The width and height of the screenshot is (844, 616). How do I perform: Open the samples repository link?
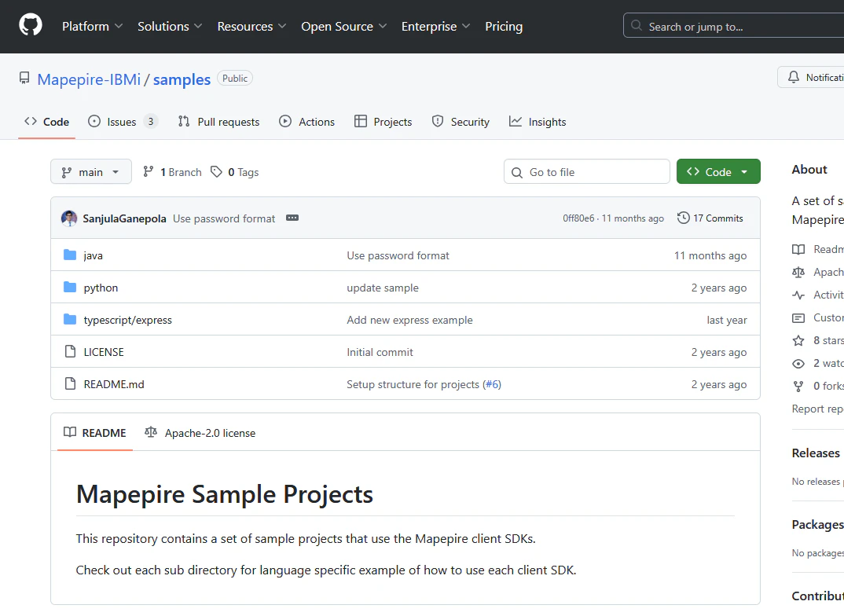point(182,79)
